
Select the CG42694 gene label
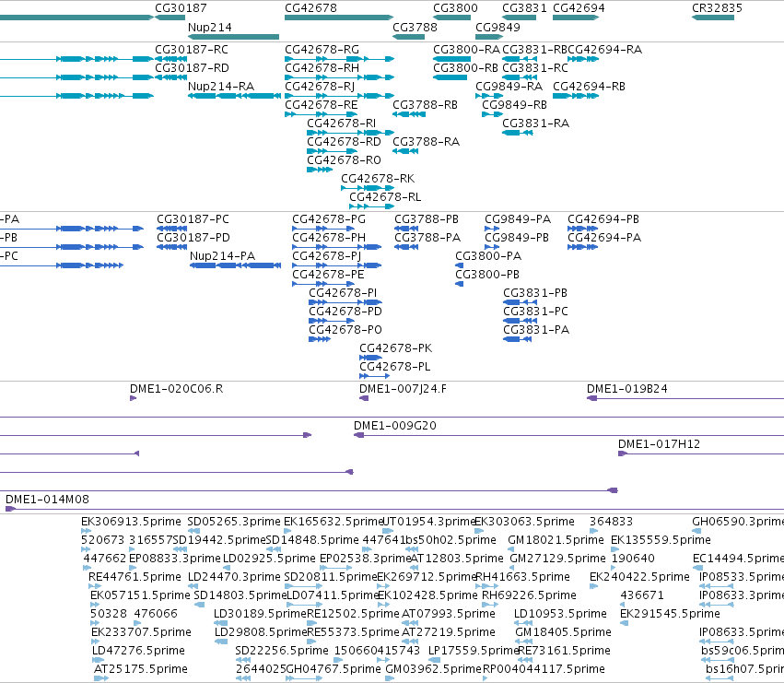click(x=579, y=8)
